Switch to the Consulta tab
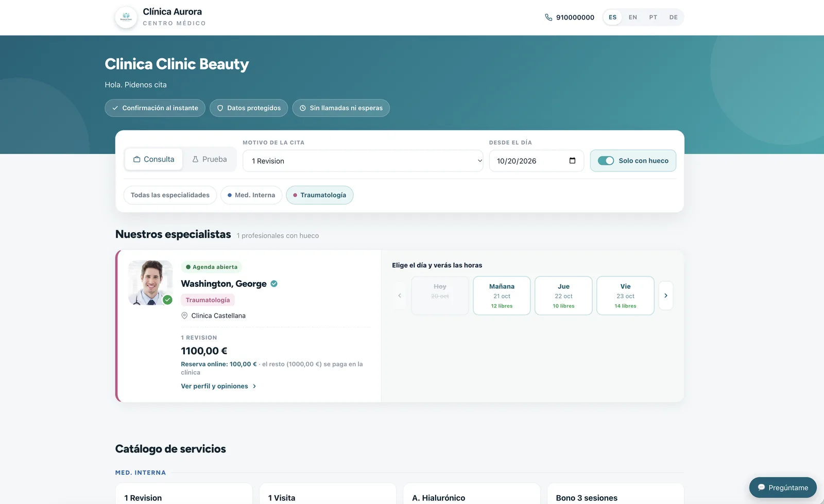Viewport: 824px width, 504px height. 153,159
